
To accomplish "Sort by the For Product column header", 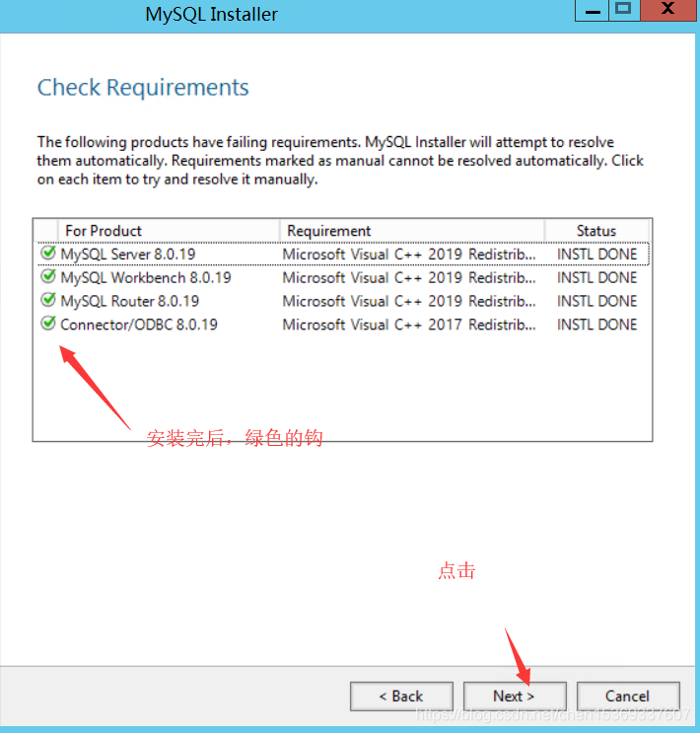I will pyautogui.click(x=169, y=231).
